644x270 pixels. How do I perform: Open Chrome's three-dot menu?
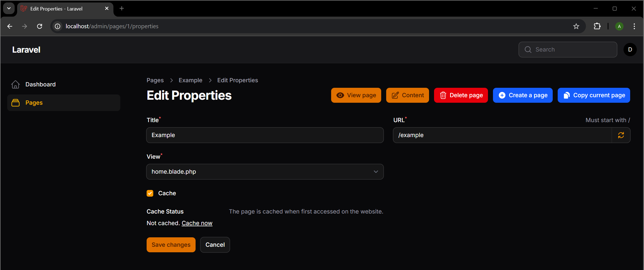[634, 26]
